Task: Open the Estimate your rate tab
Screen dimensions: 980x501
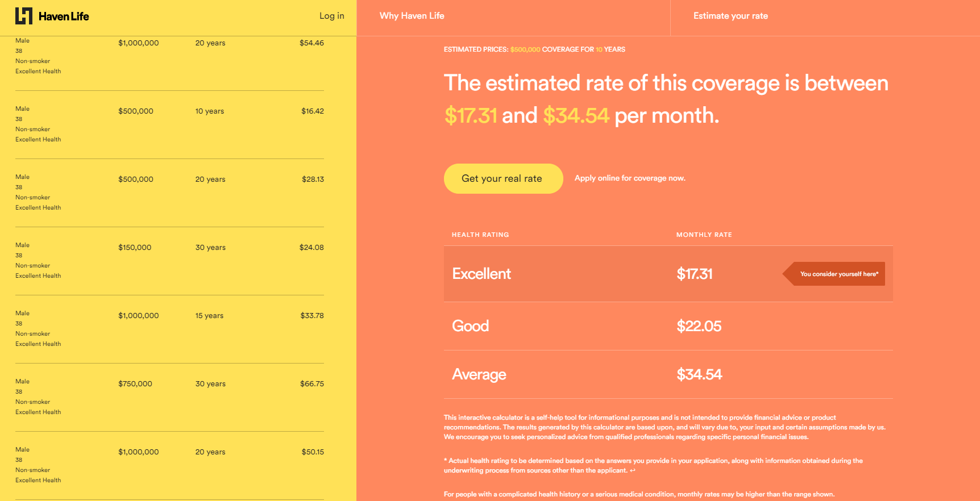Action: (x=730, y=16)
